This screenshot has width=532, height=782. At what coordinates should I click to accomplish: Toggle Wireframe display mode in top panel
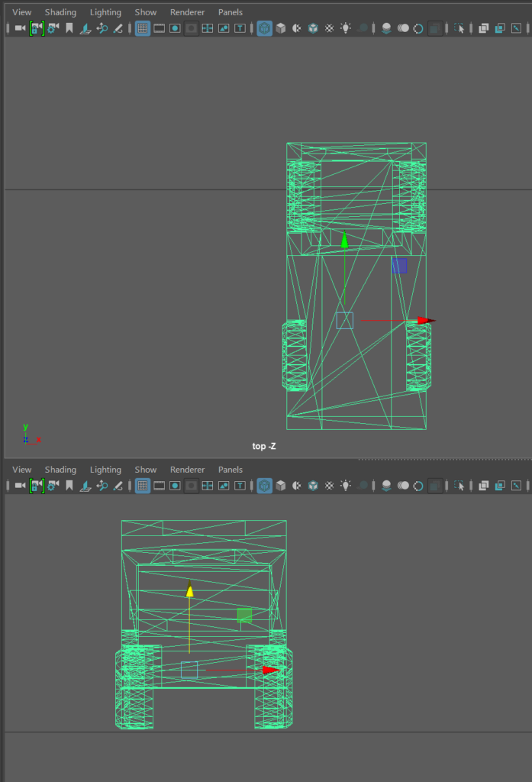point(264,28)
